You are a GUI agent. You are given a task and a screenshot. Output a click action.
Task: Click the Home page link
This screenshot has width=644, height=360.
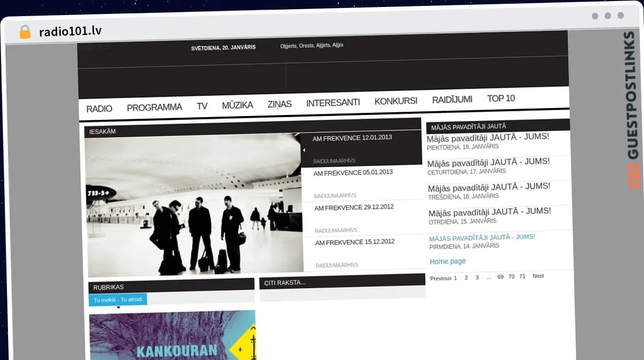[x=448, y=262]
